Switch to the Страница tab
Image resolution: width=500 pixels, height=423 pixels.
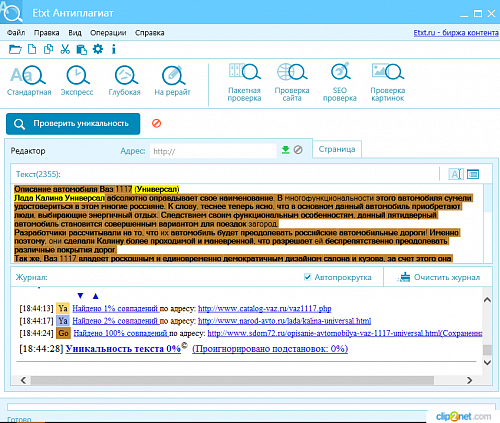pyautogui.click(x=337, y=149)
